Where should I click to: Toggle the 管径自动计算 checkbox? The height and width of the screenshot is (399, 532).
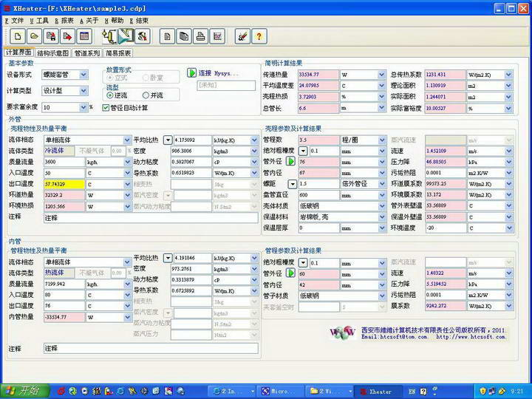pyautogui.click(x=103, y=107)
